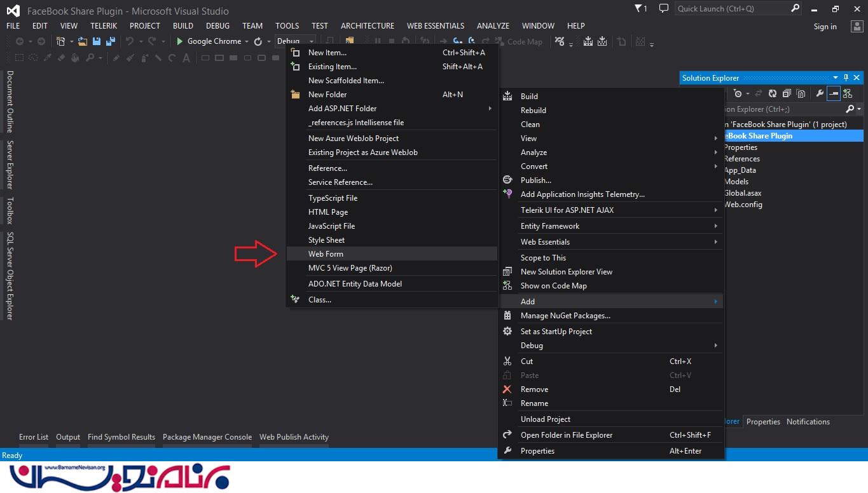Click Collapse All icon in Solution Explorer
The image size is (868, 493).
[787, 94]
